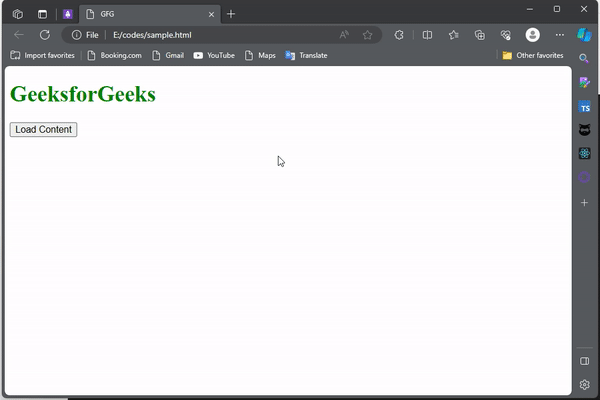The image size is (600, 400).
Task: Open Settings and more ellipsis menu
Action: (x=559, y=35)
